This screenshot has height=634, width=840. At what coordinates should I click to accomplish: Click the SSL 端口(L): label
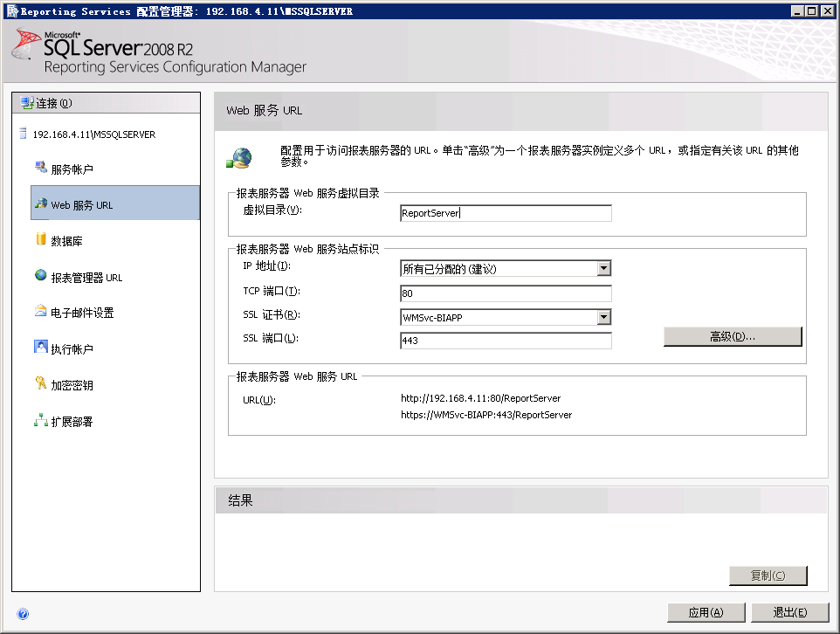(271, 338)
